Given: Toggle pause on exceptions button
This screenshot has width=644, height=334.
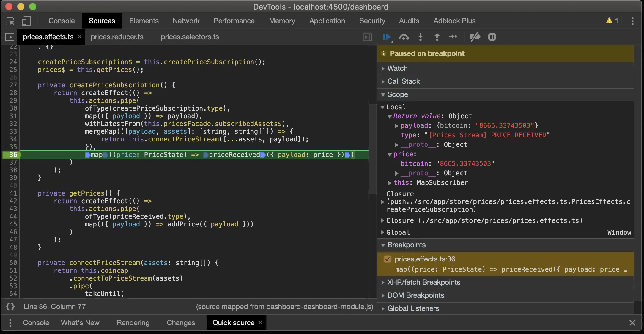Looking at the screenshot, I should click(x=492, y=37).
